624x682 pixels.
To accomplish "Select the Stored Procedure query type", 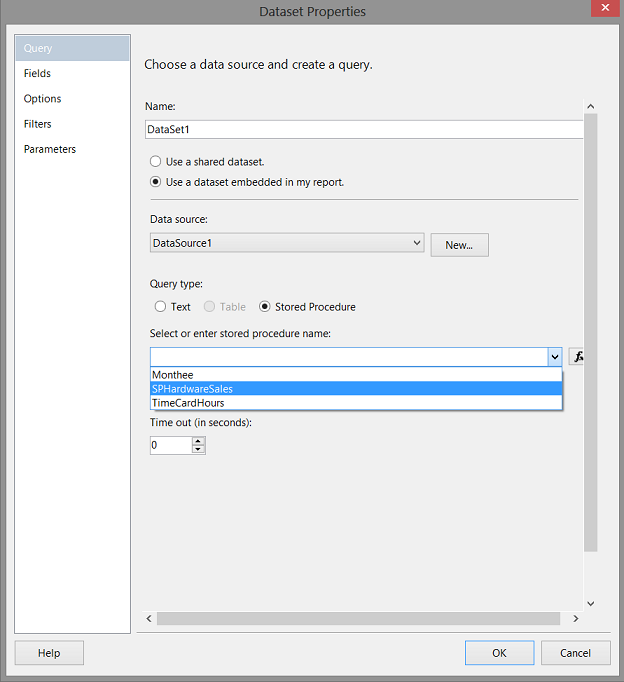I will coord(265,307).
